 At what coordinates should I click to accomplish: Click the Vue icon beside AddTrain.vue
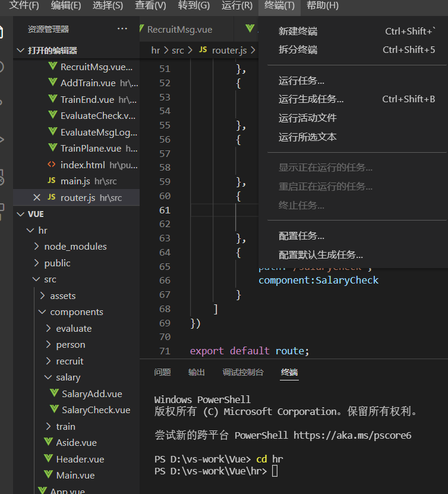click(x=53, y=82)
